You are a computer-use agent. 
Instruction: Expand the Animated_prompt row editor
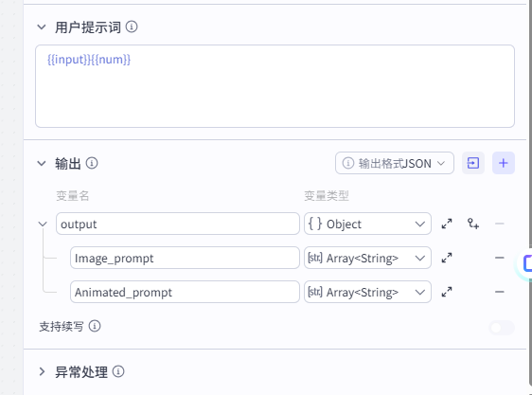click(x=447, y=292)
